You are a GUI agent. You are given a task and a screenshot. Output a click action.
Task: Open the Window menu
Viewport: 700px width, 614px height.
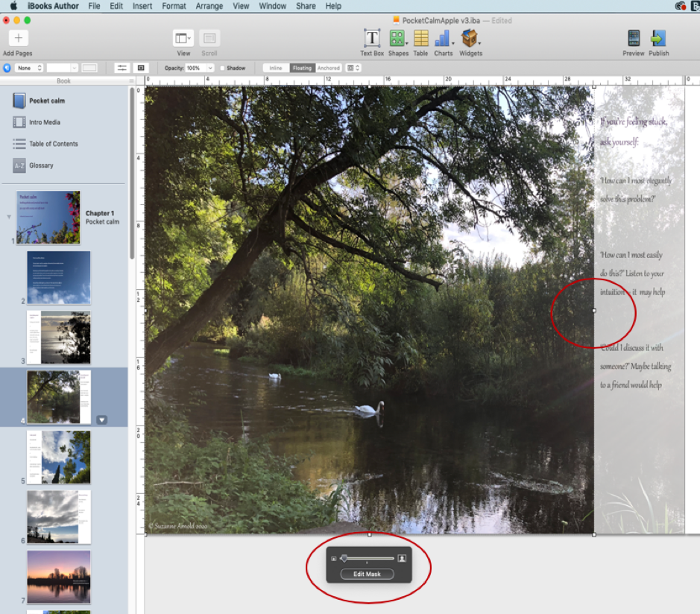(273, 6)
